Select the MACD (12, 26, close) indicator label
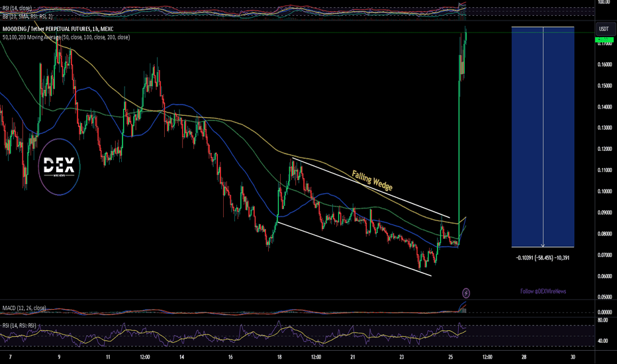Viewport: 617px width, 364px height. tap(24, 308)
